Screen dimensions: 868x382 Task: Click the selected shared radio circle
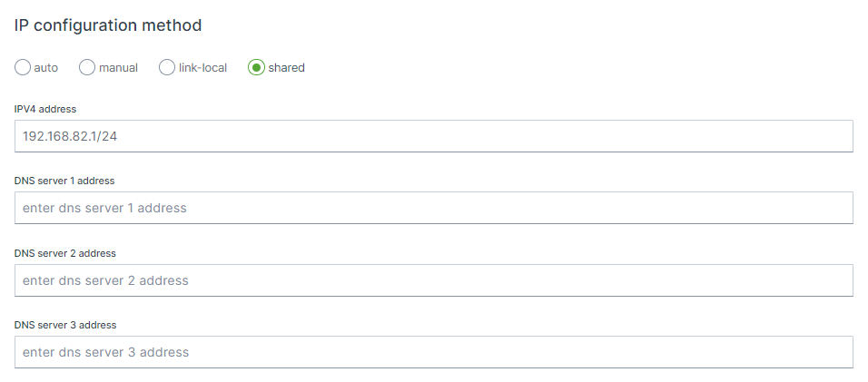coord(256,67)
